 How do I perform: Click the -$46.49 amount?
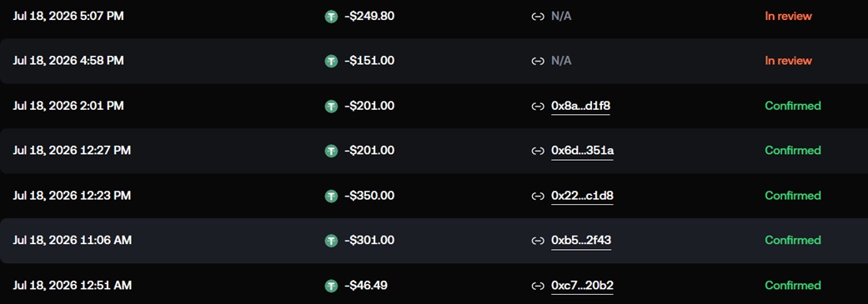366,287
